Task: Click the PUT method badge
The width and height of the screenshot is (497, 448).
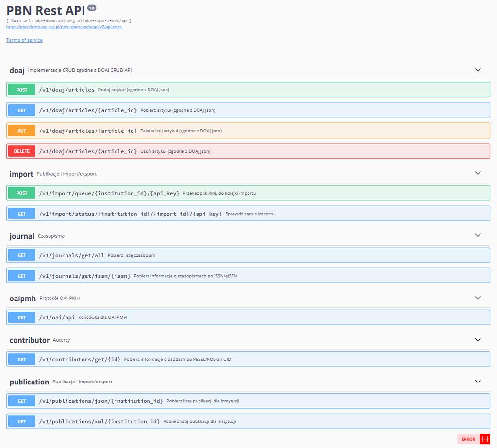Action: tap(21, 131)
